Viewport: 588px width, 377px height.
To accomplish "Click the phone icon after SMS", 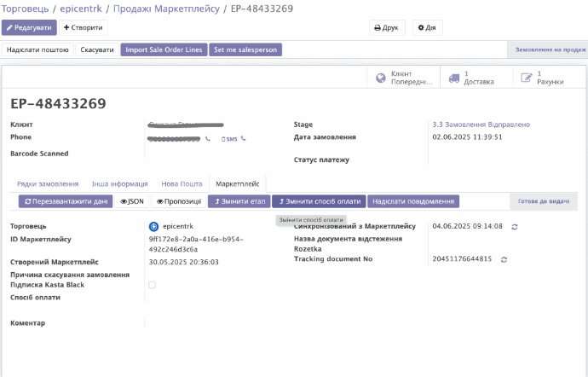I will coord(244,138).
